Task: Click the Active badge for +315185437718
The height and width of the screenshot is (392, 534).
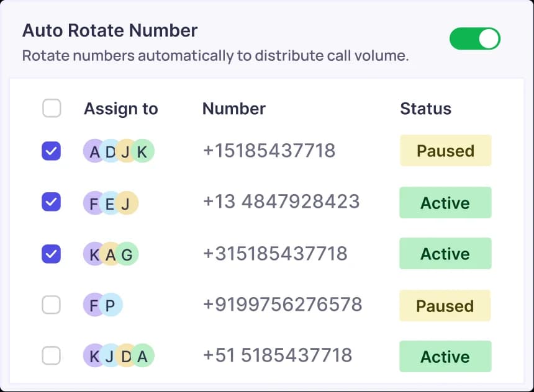Action: 445,254
